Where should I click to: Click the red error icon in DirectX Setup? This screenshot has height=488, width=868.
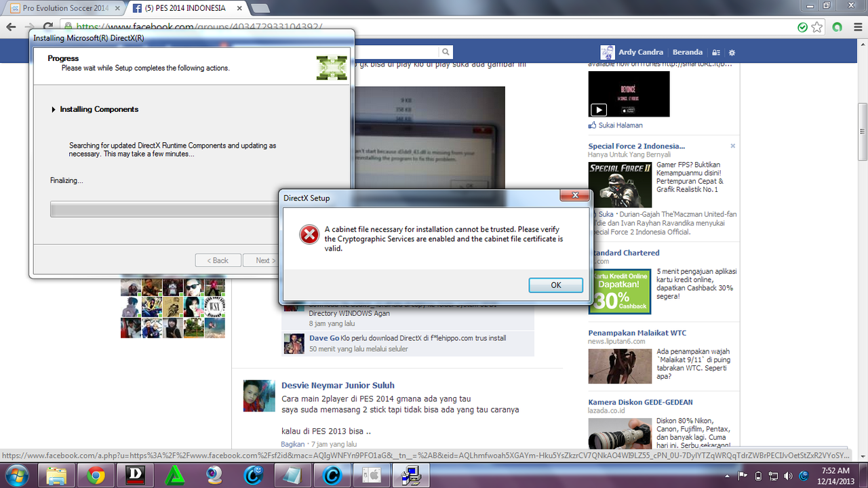coord(309,235)
